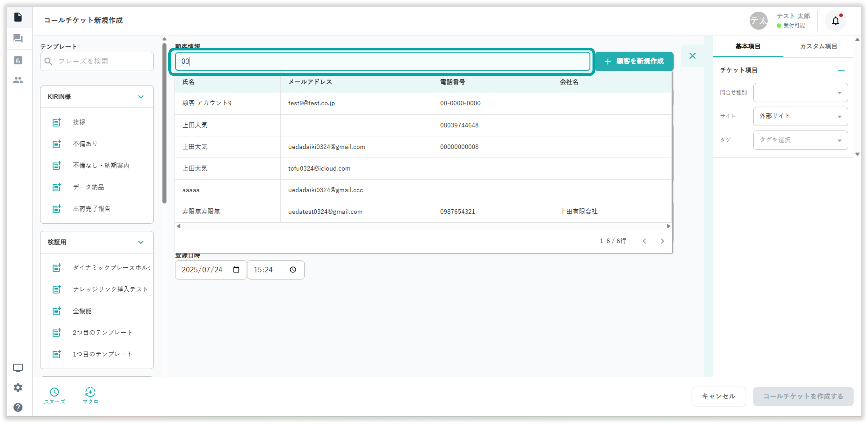
Task: Click the キャンセル button
Action: click(x=718, y=396)
